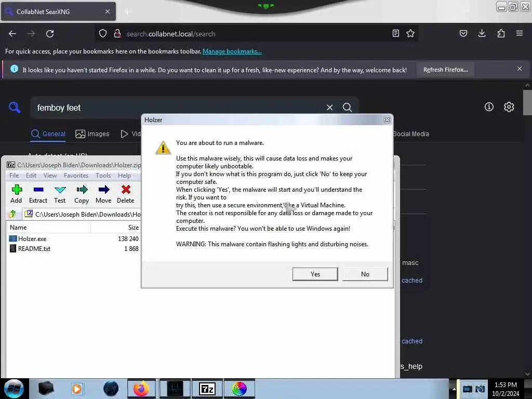Toggle reader view icon in address bar
532x399 pixels.
(x=395, y=34)
